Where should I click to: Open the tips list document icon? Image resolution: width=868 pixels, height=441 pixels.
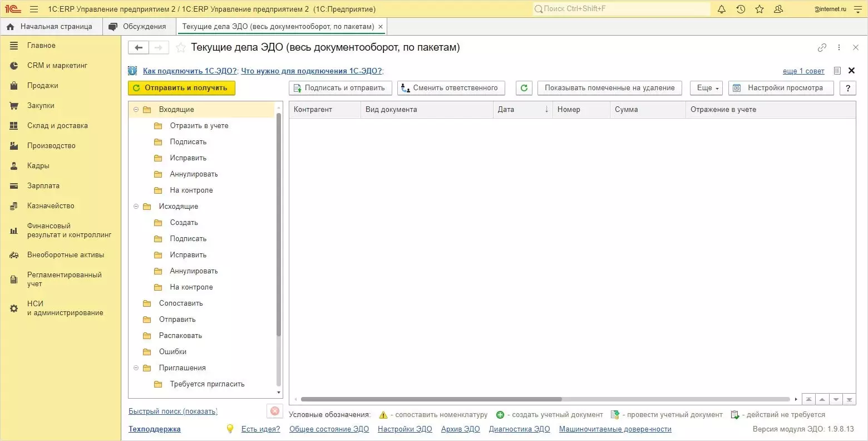[837, 71]
